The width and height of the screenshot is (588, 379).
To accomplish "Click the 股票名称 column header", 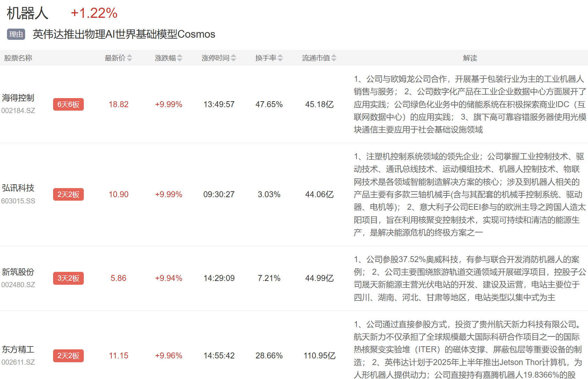I will 18,58.
